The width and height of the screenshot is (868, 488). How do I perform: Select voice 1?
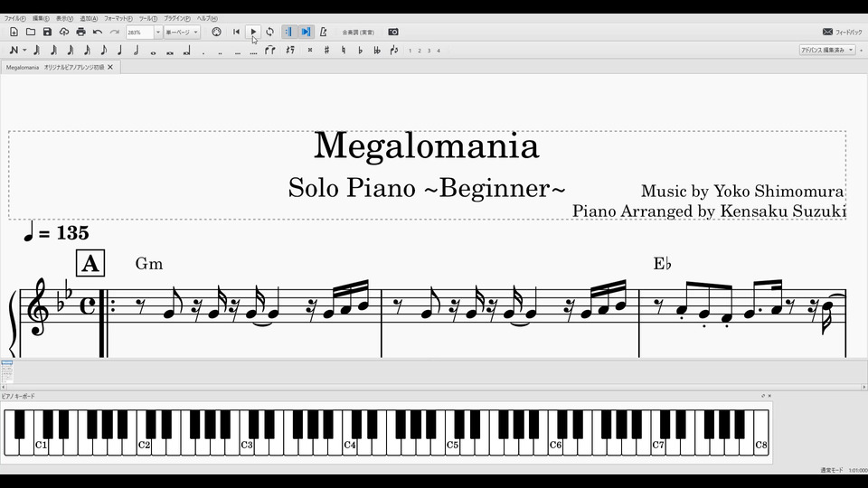pyautogui.click(x=410, y=51)
